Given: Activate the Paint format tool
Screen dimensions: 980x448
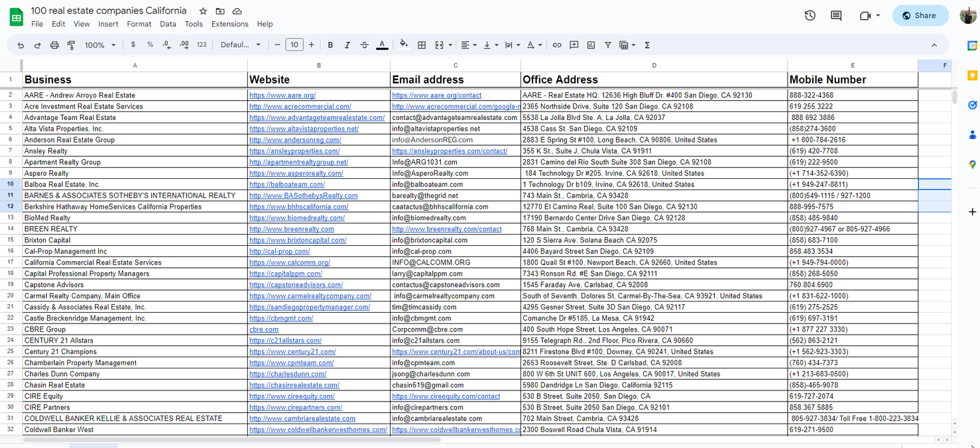Looking at the screenshot, I should click(x=71, y=45).
